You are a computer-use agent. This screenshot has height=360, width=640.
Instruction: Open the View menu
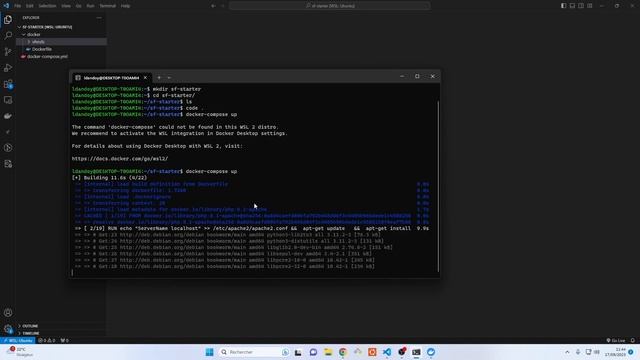[x=66, y=6]
